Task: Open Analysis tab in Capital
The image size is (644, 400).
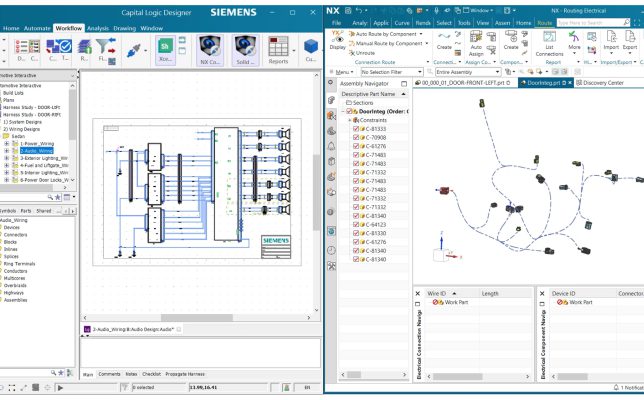Action: (98, 28)
